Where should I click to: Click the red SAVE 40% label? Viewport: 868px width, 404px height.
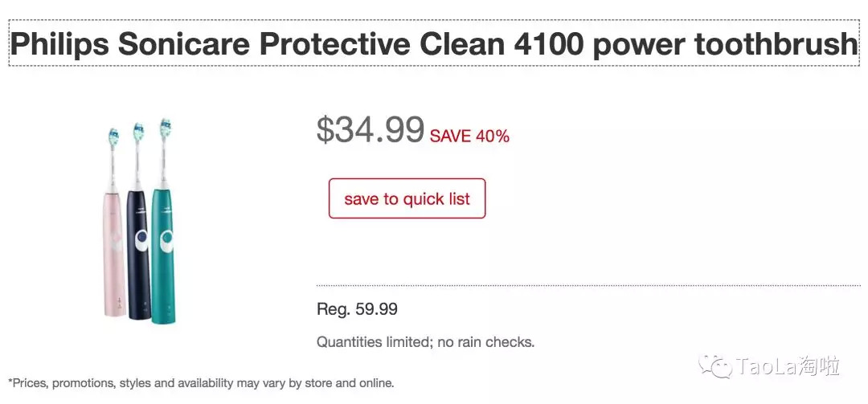point(469,137)
